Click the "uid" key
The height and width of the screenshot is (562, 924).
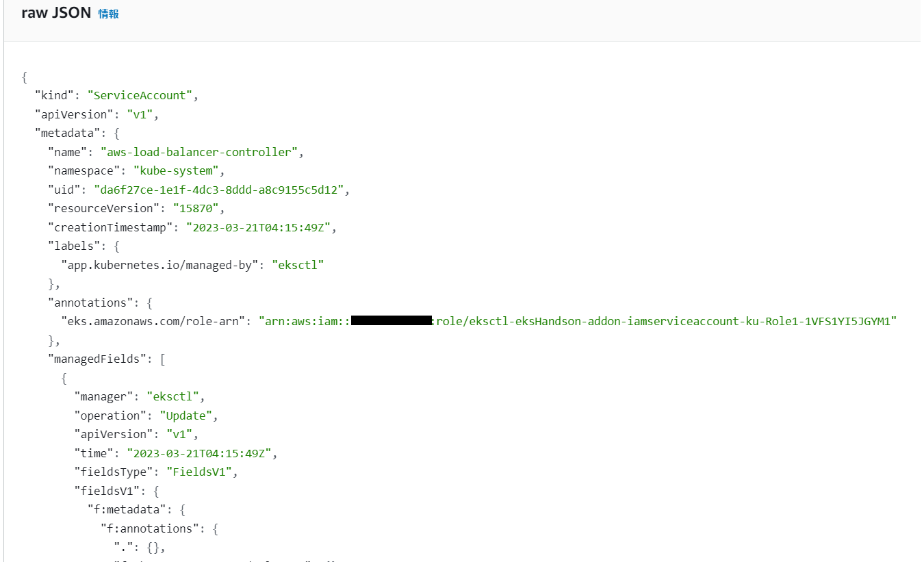pyautogui.click(x=64, y=190)
